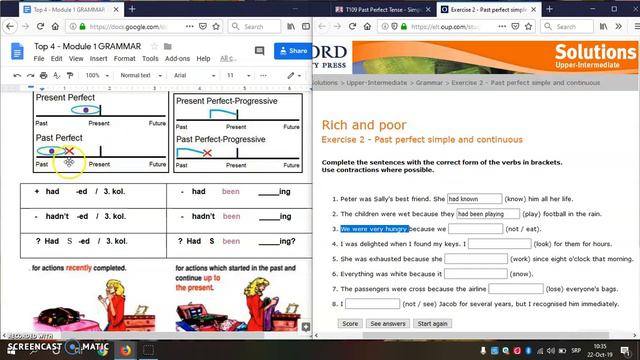Image resolution: width=640 pixels, height=360 pixels.
Task: Open the Add-ons menu in Docs
Action: click(x=177, y=59)
